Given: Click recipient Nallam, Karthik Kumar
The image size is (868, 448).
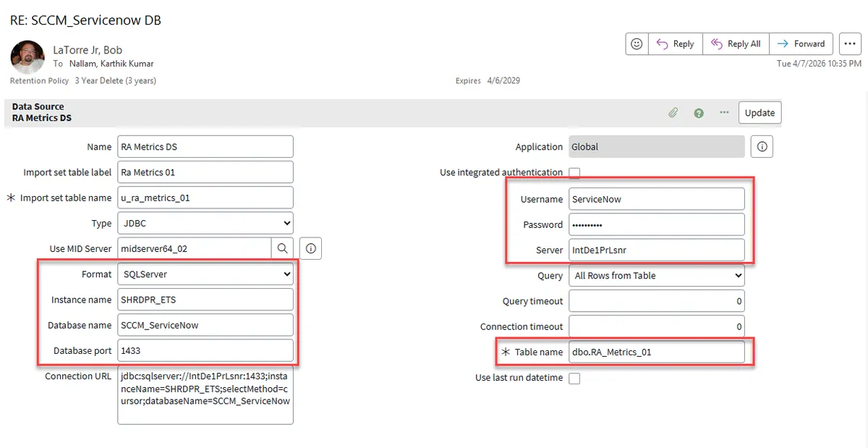Looking at the screenshot, I should click(x=111, y=64).
